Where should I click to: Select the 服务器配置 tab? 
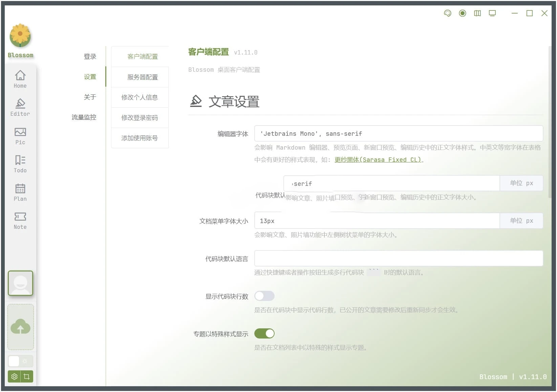tap(142, 77)
